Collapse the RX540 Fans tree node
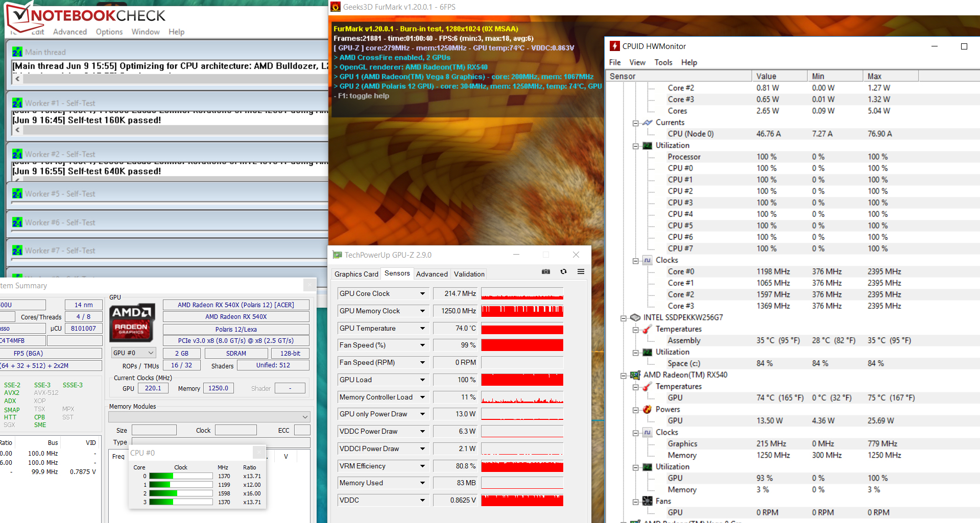 [635, 502]
